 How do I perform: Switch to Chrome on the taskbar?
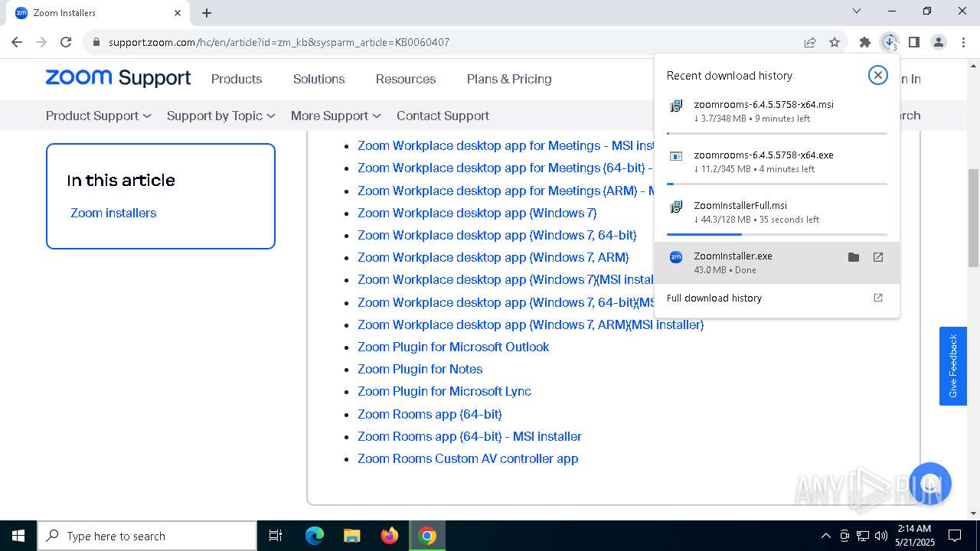tap(427, 536)
